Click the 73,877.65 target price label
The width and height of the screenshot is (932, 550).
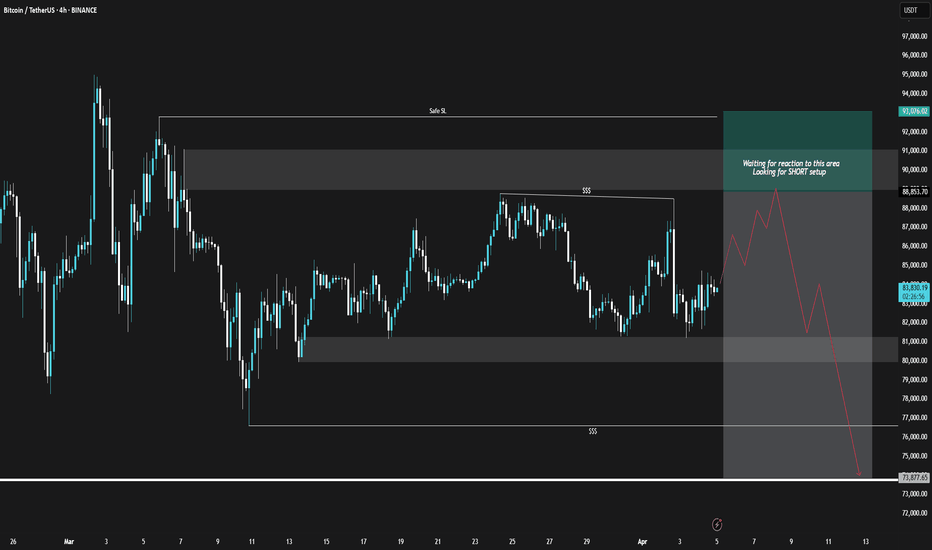914,477
